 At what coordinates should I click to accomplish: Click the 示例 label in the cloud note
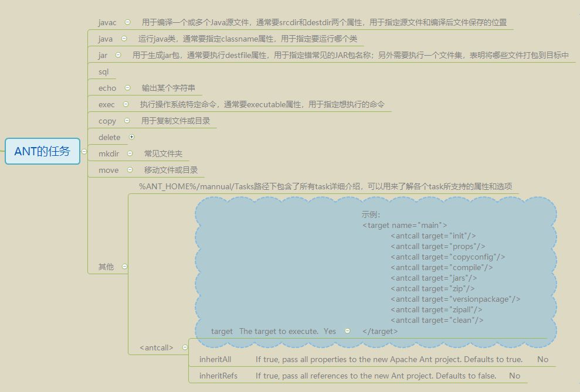[x=371, y=214]
